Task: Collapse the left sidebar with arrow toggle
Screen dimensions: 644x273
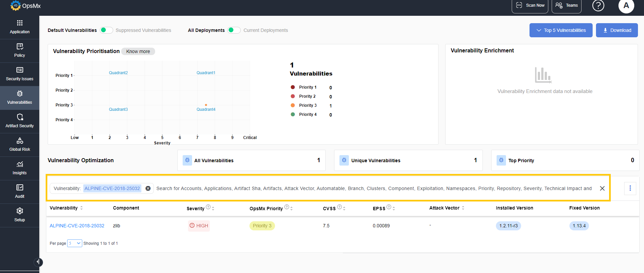Action: [x=38, y=262]
